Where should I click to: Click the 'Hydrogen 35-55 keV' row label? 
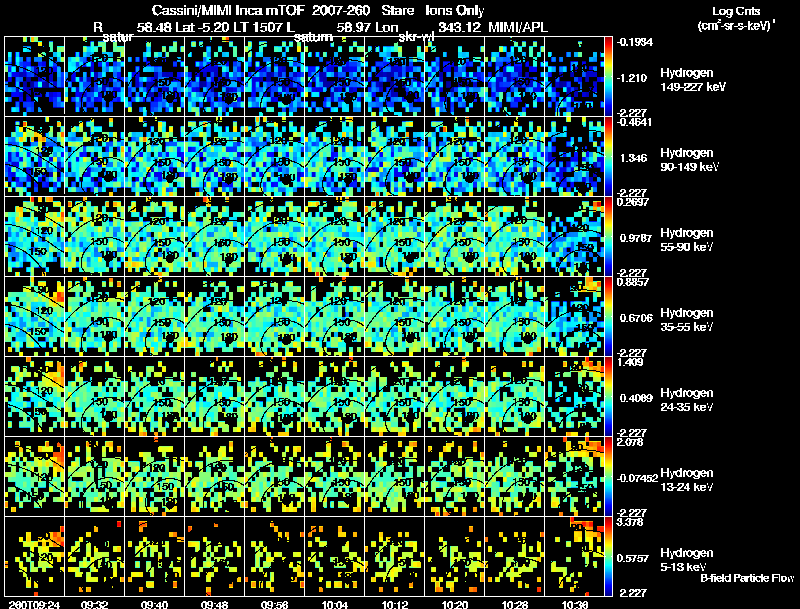[687, 320]
